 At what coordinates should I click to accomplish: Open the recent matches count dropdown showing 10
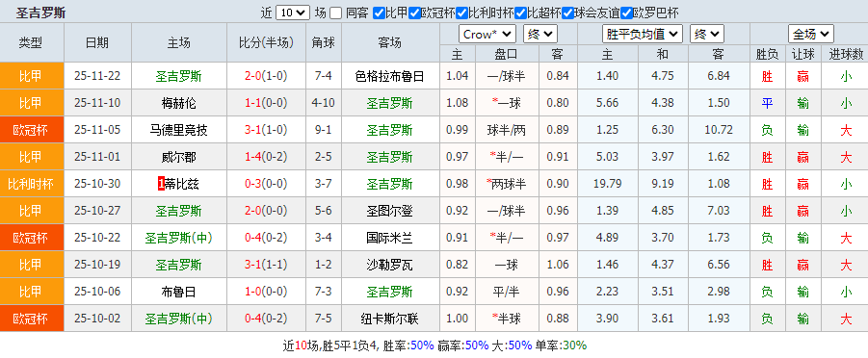coord(292,13)
